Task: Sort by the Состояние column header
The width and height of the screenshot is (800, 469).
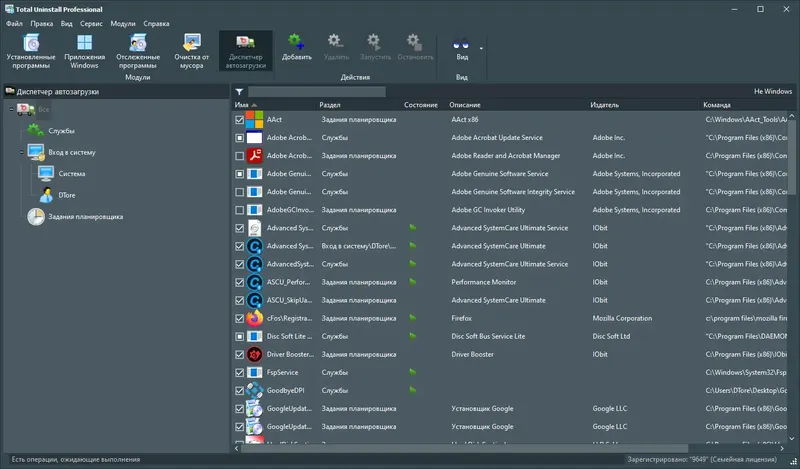Action: tap(421, 105)
